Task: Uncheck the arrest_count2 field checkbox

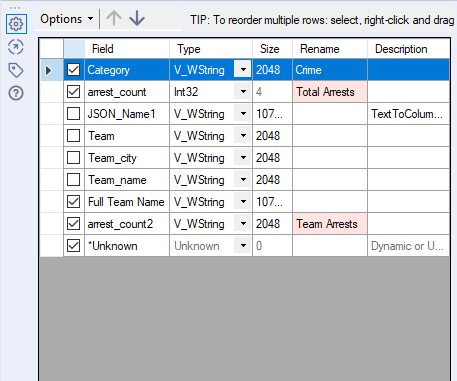Action: click(x=73, y=224)
